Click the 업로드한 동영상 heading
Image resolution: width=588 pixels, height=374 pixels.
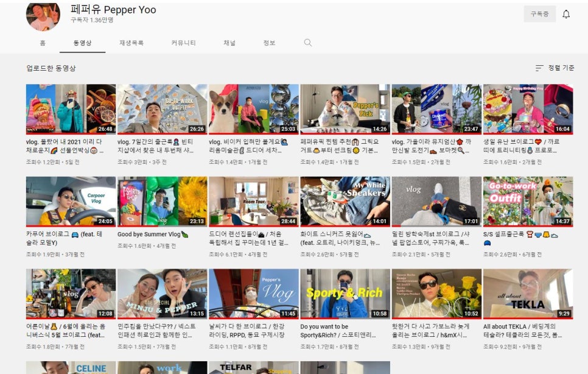51,68
